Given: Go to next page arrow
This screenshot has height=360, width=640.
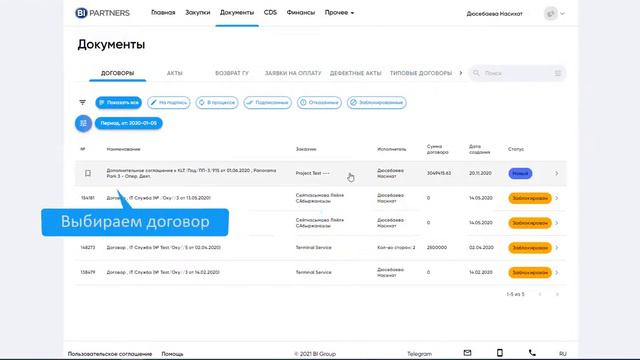Looking at the screenshot, I should [x=557, y=294].
